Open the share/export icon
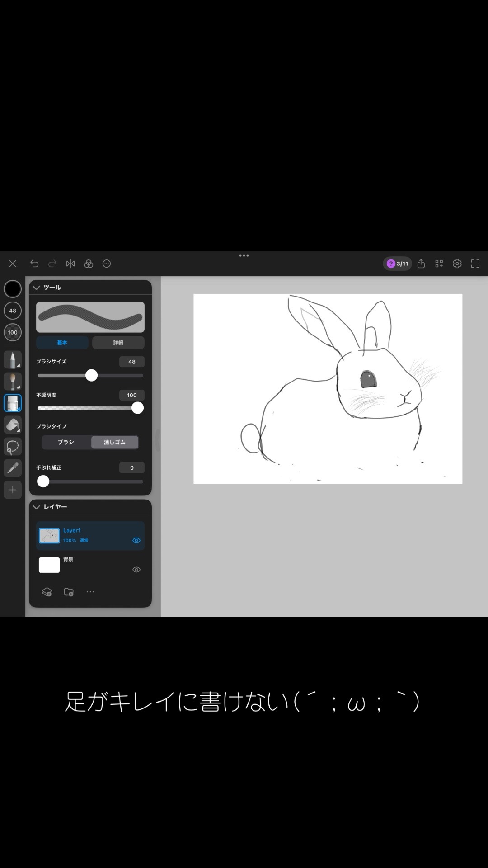Screen dimensions: 488x868 coord(421,264)
